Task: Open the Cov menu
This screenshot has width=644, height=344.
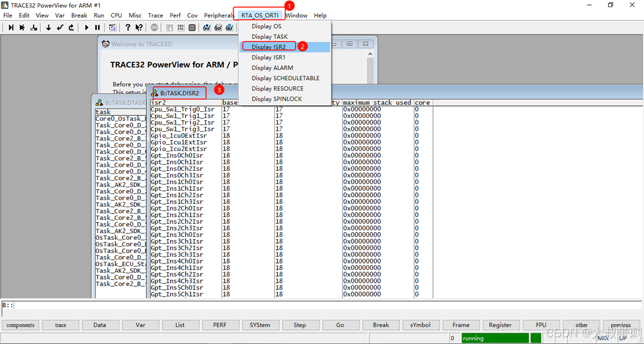Action: pos(192,15)
